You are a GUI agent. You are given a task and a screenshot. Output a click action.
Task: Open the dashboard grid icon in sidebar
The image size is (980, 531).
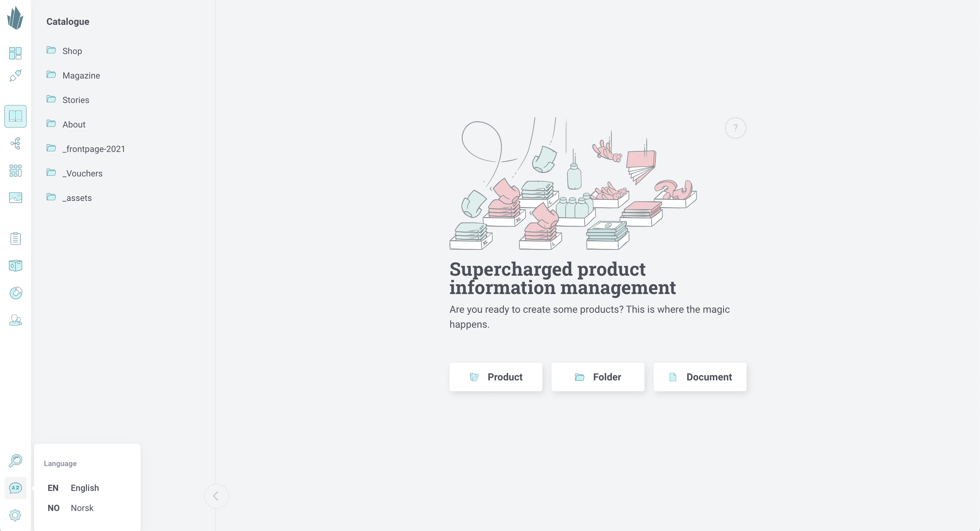pyautogui.click(x=15, y=53)
